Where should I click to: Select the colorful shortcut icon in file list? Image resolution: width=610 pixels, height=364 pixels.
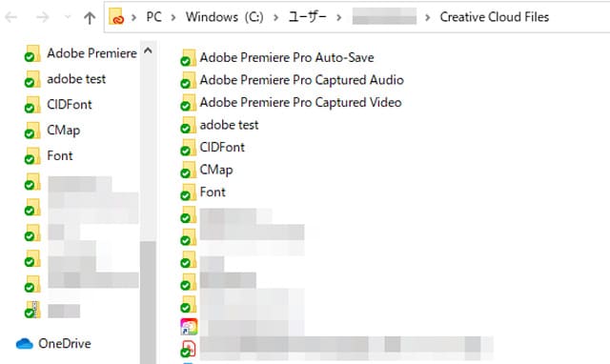(189, 327)
